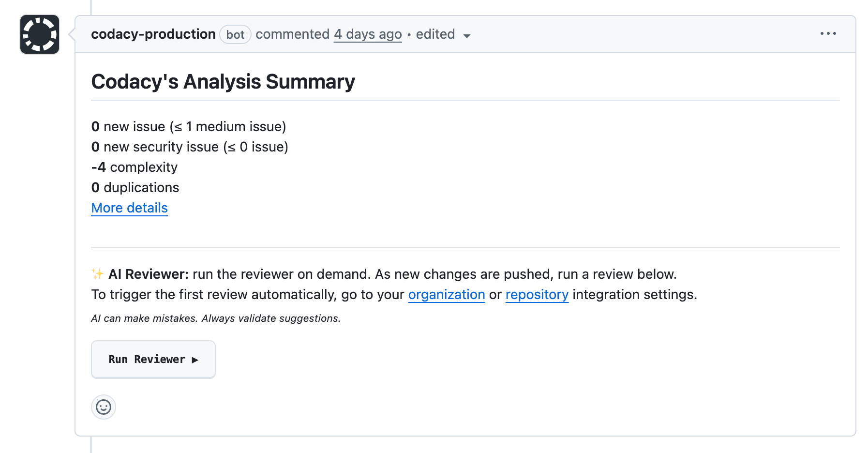Follow the More details link

tap(130, 208)
